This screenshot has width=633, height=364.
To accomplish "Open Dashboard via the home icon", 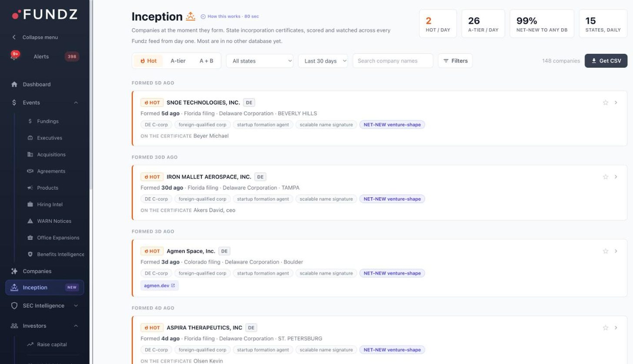I will point(14,84).
